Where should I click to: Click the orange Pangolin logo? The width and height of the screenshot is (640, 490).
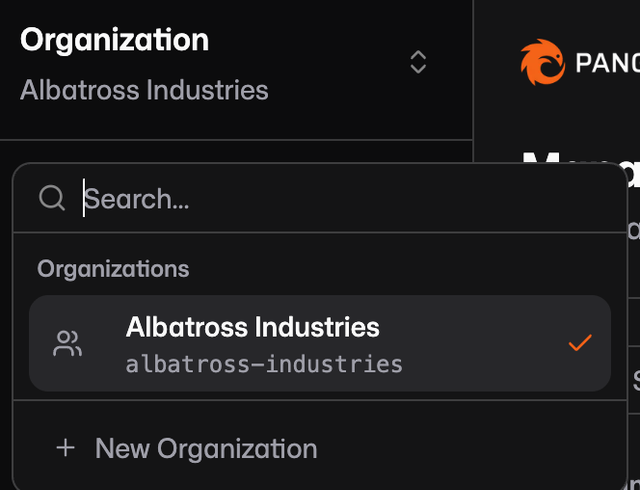click(x=543, y=62)
